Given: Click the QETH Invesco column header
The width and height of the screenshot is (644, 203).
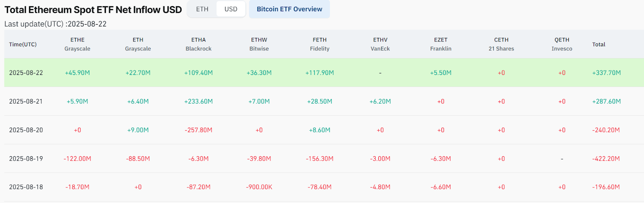Looking at the screenshot, I should (x=562, y=44).
